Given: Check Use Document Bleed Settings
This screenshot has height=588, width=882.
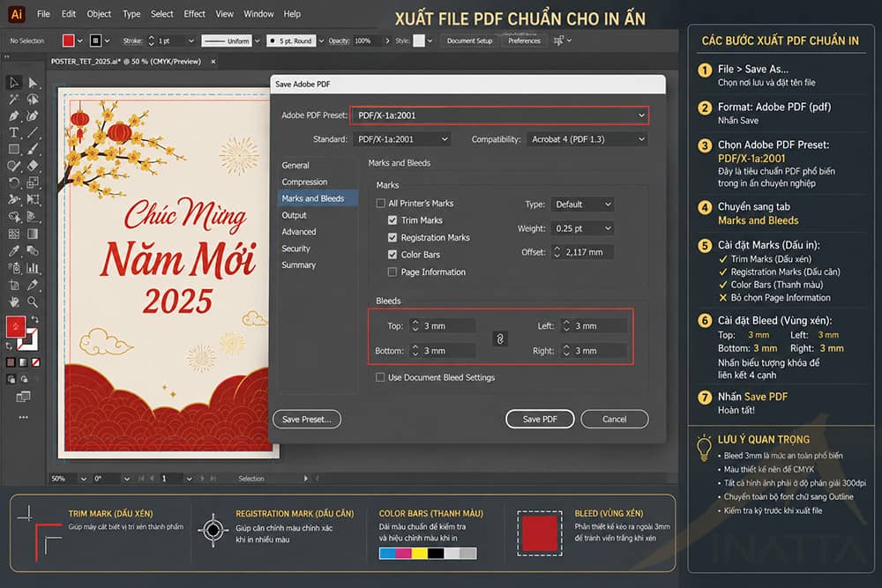Looking at the screenshot, I should click(x=380, y=377).
